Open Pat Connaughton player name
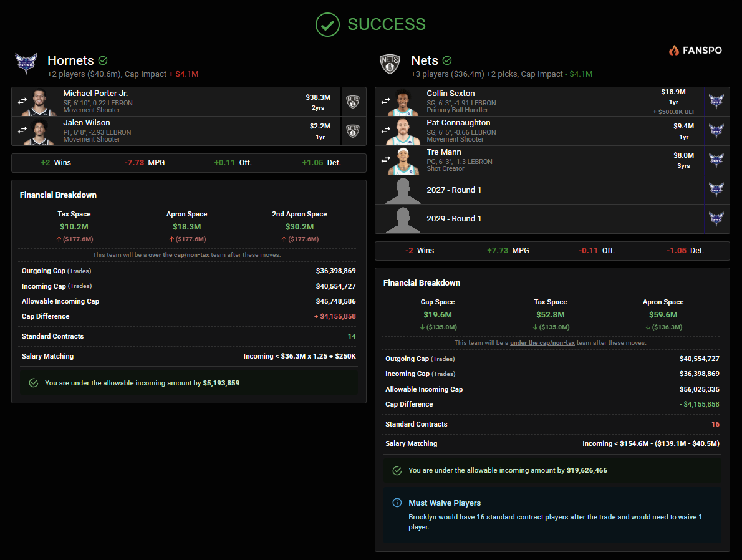Screen dimensions: 742x560 (x=458, y=123)
